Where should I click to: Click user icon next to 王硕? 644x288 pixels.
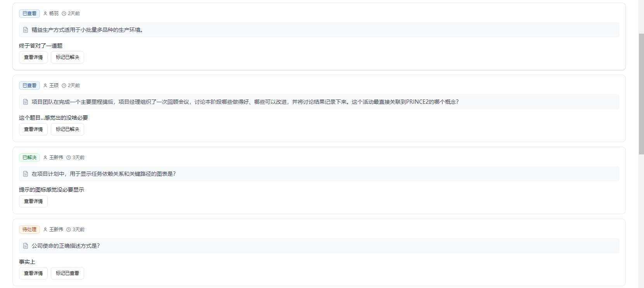coord(45,86)
